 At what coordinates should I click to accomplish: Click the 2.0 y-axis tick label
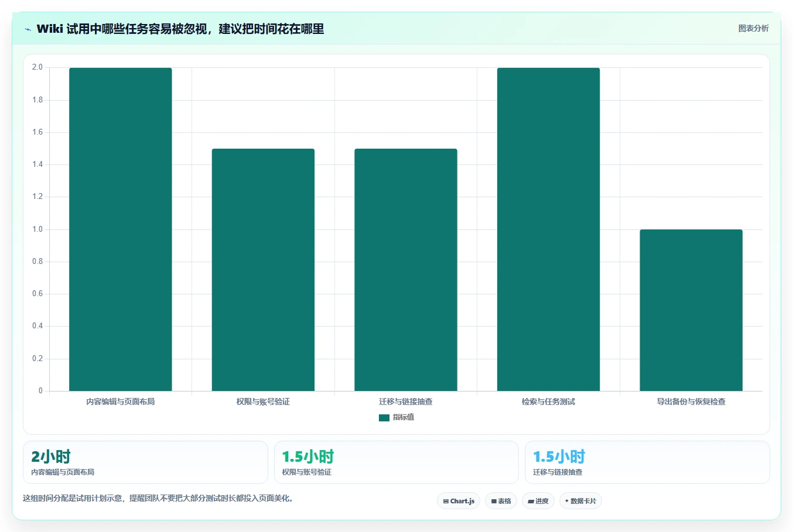point(37,67)
